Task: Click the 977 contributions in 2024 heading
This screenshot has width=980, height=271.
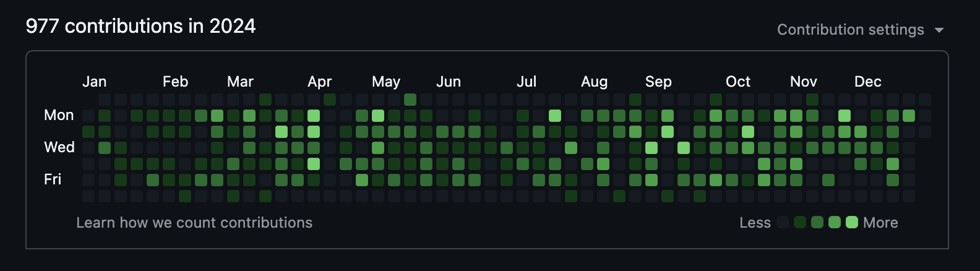Action: click(140, 26)
